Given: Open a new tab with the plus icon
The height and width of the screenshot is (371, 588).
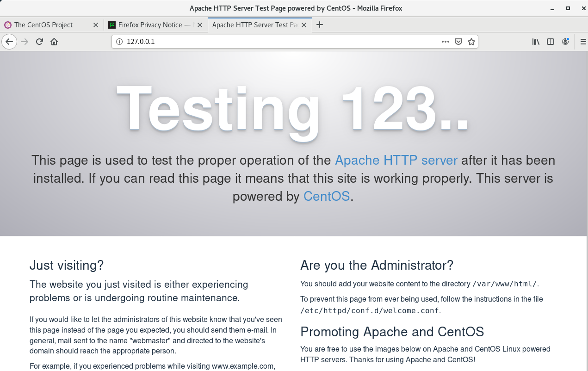Looking at the screenshot, I should (x=320, y=25).
